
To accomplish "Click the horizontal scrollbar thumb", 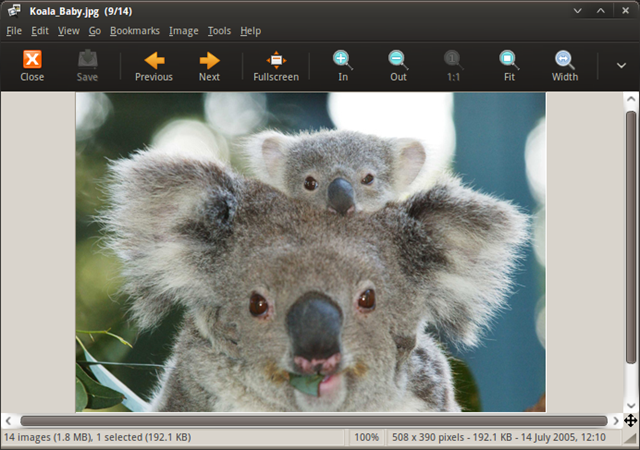I will coord(314,421).
